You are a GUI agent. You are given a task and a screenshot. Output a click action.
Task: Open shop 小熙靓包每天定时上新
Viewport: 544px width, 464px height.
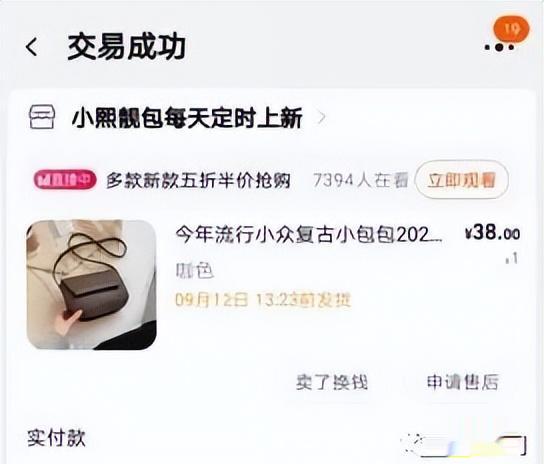pos(187,118)
